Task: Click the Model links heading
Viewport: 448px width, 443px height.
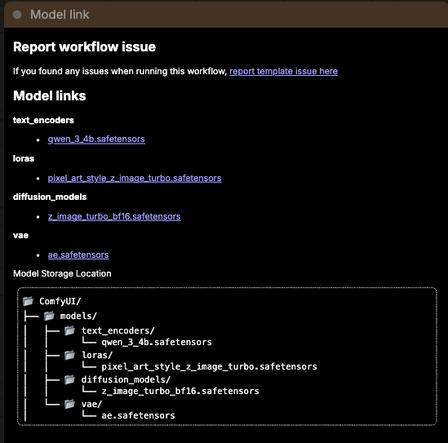Action: coord(50,96)
